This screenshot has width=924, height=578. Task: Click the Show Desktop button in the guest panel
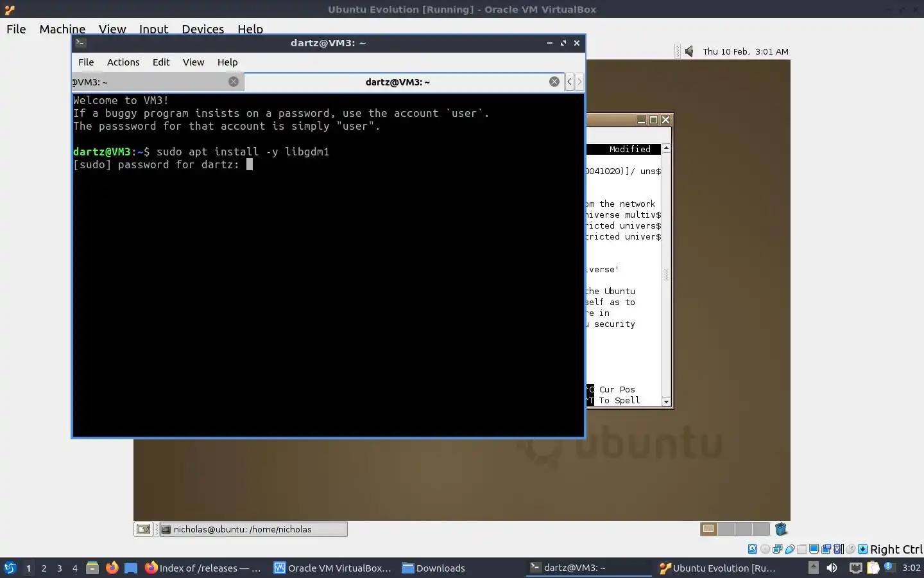tap(143, 529)
